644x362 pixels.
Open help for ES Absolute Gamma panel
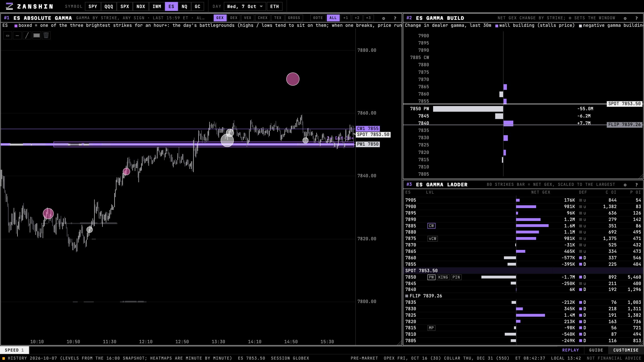tap(395, 18)
